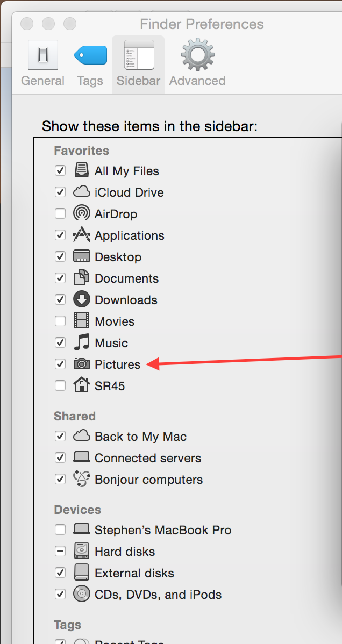Click the Pictures camera icon
Image resolution: width=342 pixels, height=644 pixels.
81,364
